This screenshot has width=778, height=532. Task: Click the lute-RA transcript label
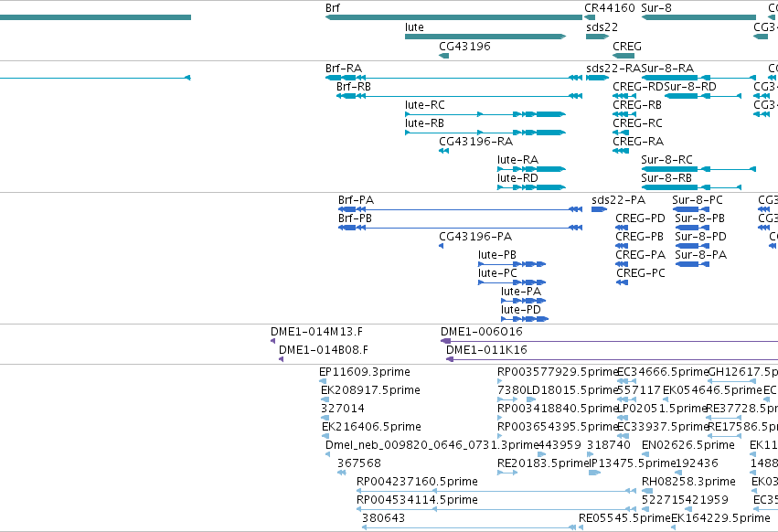(517, 160)
